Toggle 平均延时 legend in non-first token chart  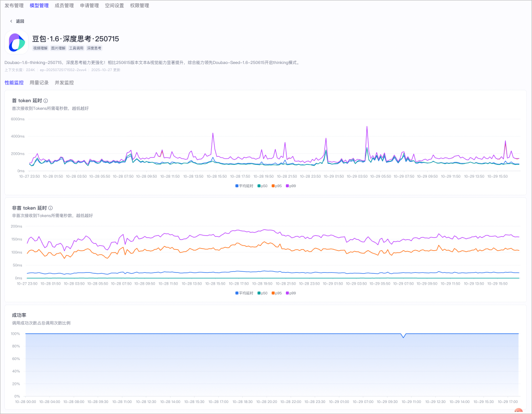[244, 293]
